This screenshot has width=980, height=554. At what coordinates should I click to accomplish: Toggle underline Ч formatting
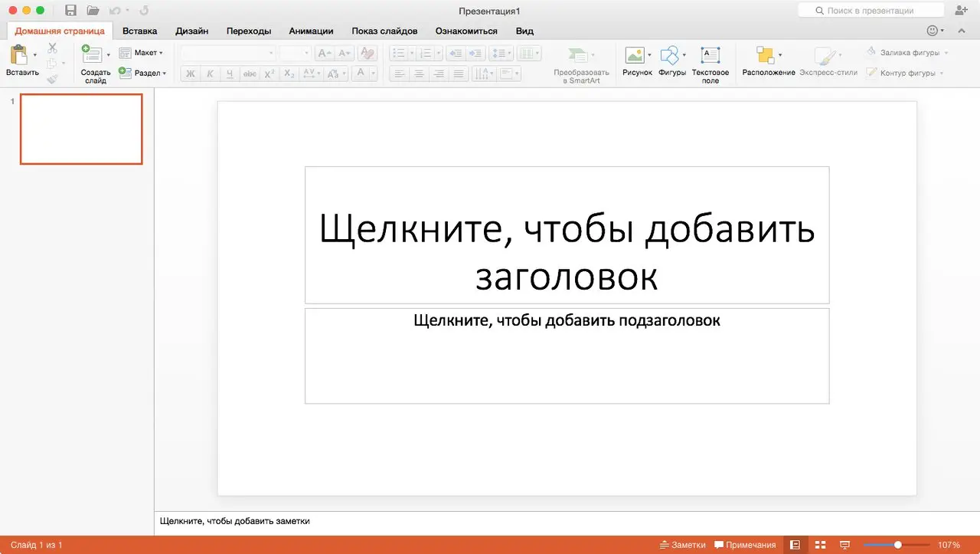coord(230,74)
